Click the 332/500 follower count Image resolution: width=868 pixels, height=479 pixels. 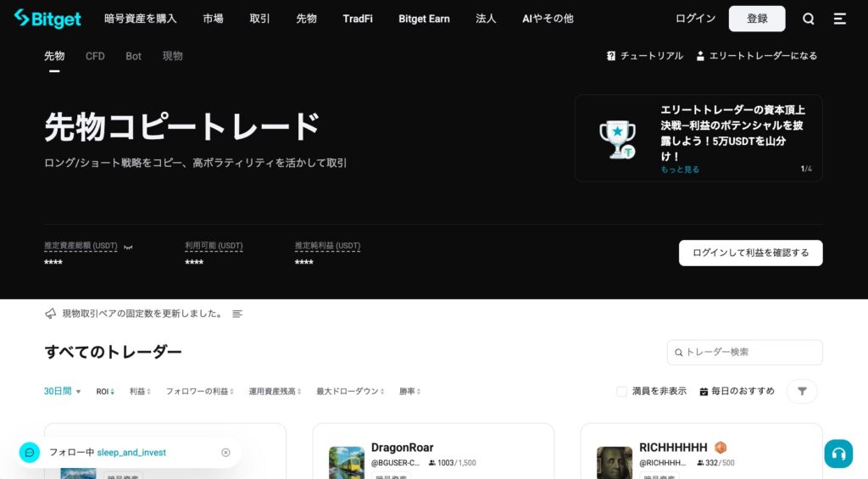pos(715,463)
